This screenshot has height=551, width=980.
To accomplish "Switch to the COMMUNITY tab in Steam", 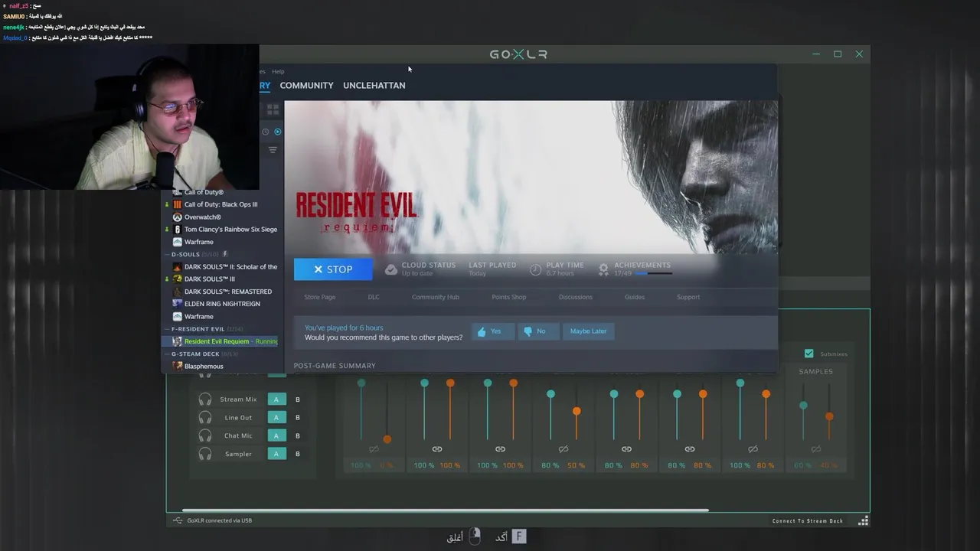I will tap(306, 86).
